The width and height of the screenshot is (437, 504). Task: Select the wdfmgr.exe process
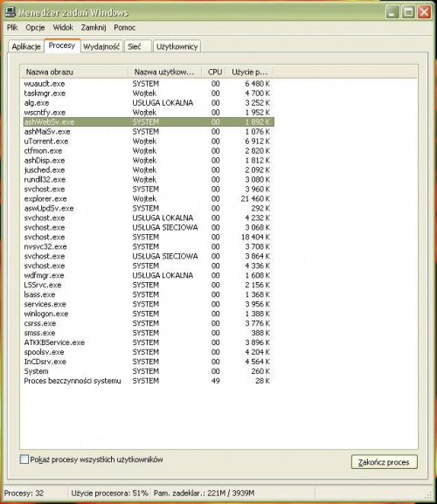(148, 275)
